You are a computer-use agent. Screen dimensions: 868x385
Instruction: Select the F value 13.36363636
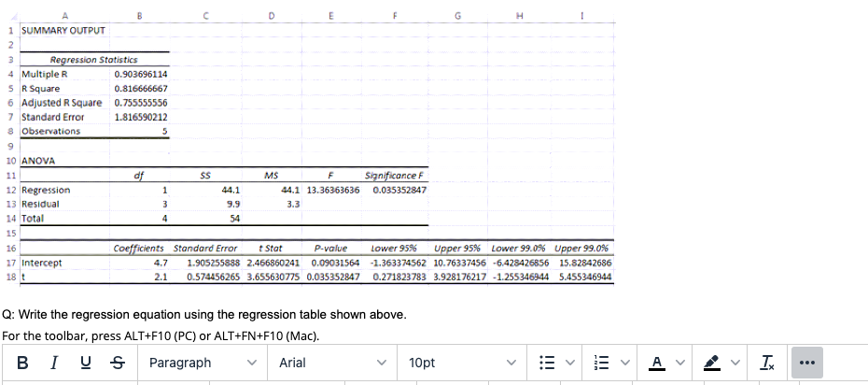click(x=332, y=190)
